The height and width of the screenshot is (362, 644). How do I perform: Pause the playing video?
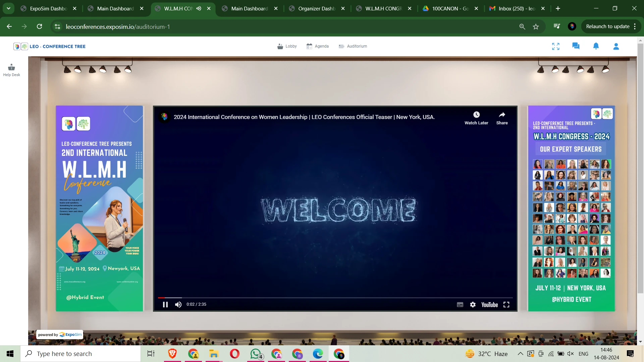(165, 305)
